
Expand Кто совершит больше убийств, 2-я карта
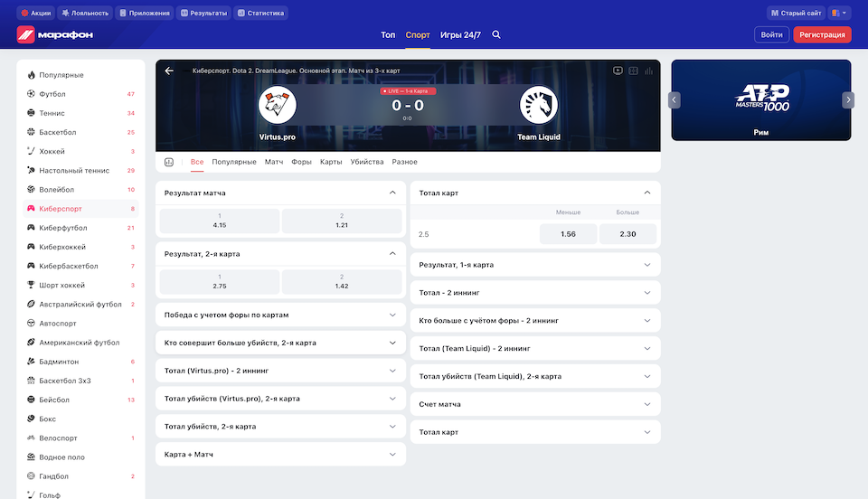point(280,343)
